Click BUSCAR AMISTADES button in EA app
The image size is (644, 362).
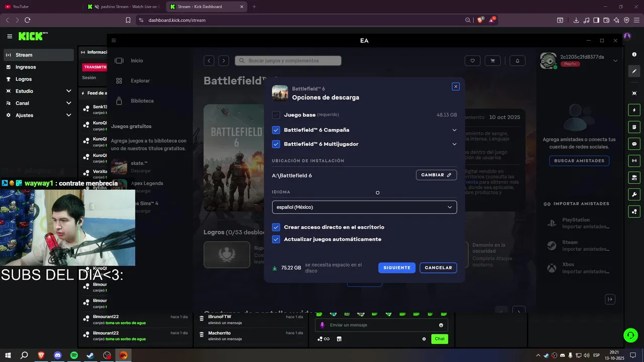pyautogui.click(x=579, y=161)
